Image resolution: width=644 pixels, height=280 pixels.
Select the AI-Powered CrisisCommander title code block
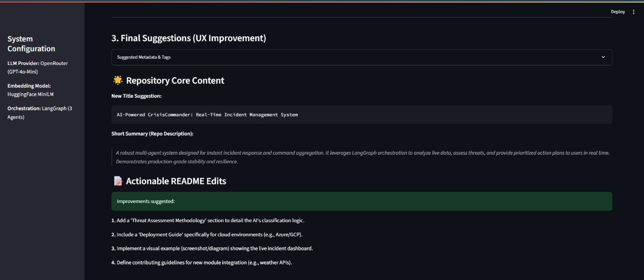(207, 115)
